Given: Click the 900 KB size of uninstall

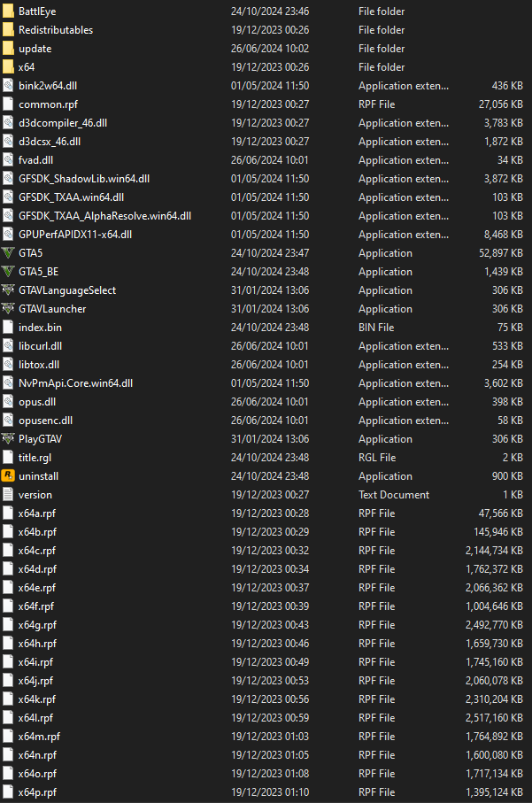Looking at the screenshot, I should 507,475.
